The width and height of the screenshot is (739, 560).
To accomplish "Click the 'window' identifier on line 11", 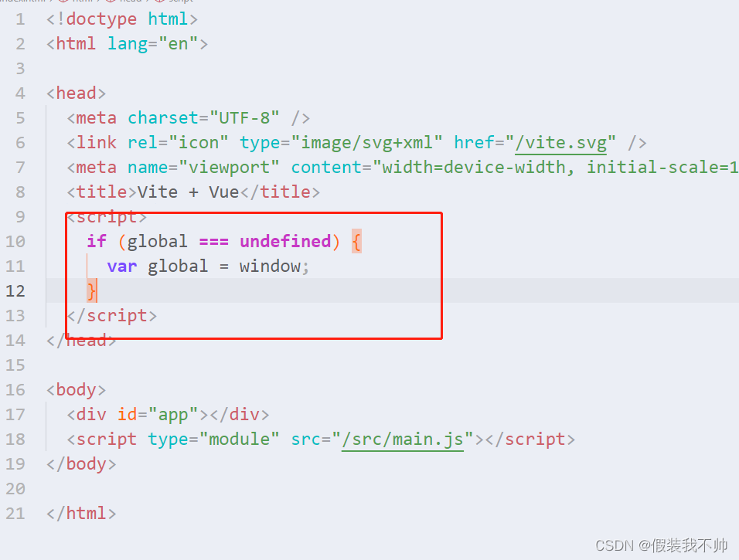I will (270, 266).
